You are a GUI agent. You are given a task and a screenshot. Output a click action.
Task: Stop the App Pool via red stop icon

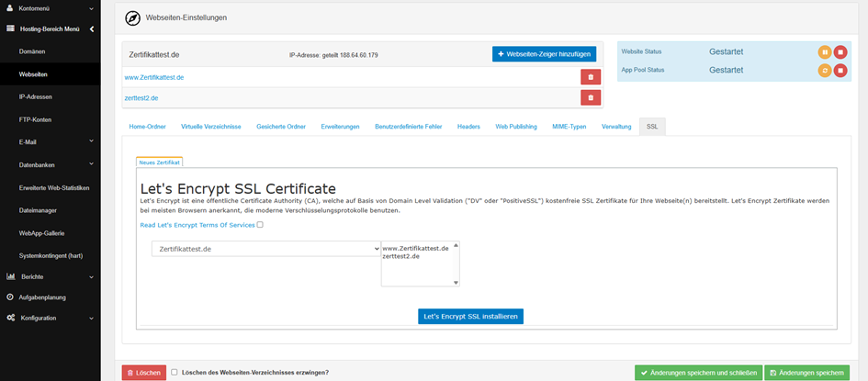840,70
